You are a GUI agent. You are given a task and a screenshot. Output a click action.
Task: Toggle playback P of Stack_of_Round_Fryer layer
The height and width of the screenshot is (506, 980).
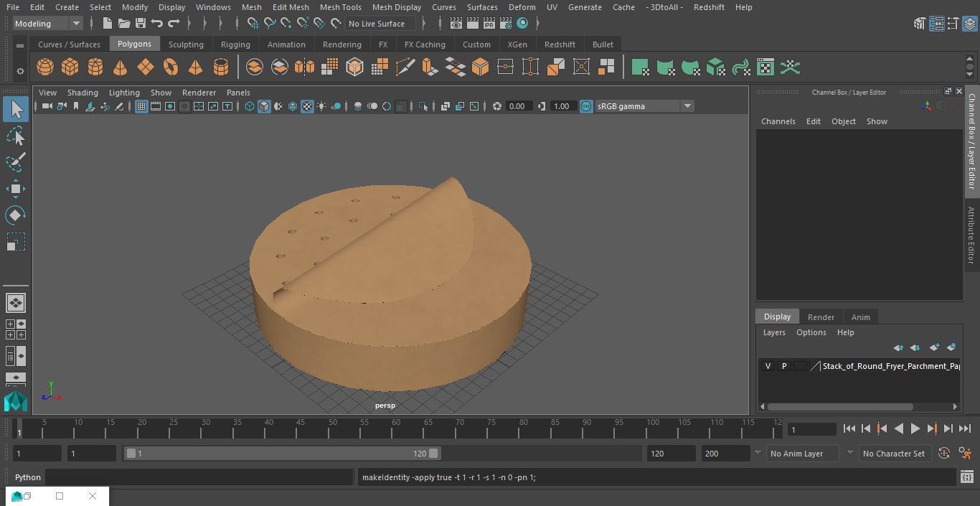coord(784,366)
